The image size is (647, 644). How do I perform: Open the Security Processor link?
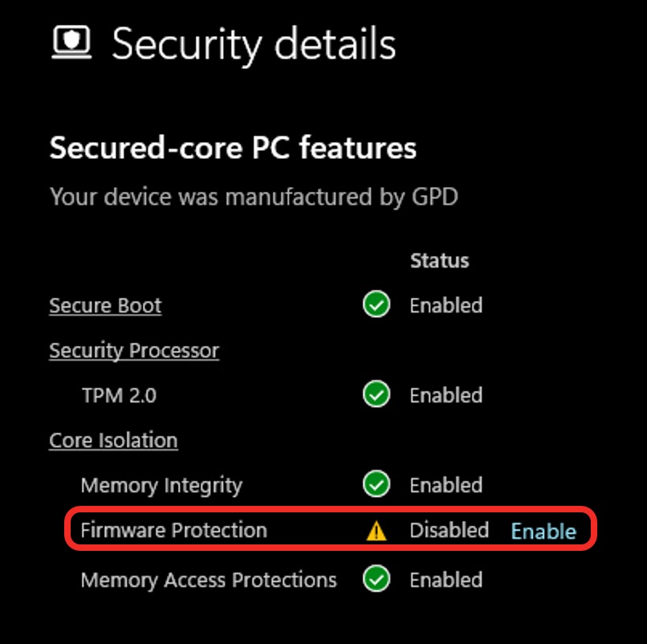134,351
